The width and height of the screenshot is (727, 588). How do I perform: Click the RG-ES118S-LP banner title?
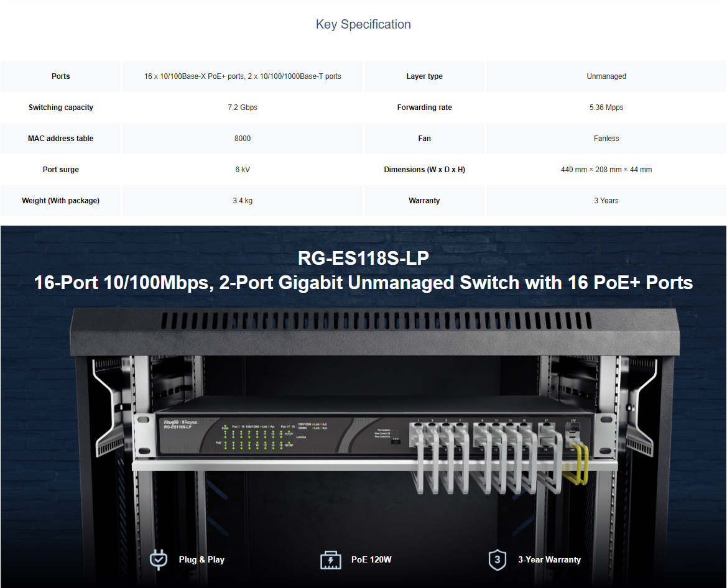pos(363,258)
